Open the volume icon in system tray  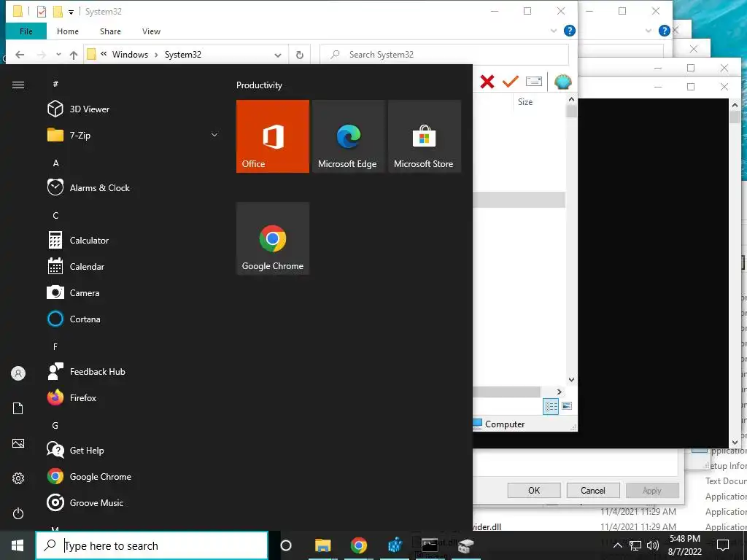(x=653, y=545)
